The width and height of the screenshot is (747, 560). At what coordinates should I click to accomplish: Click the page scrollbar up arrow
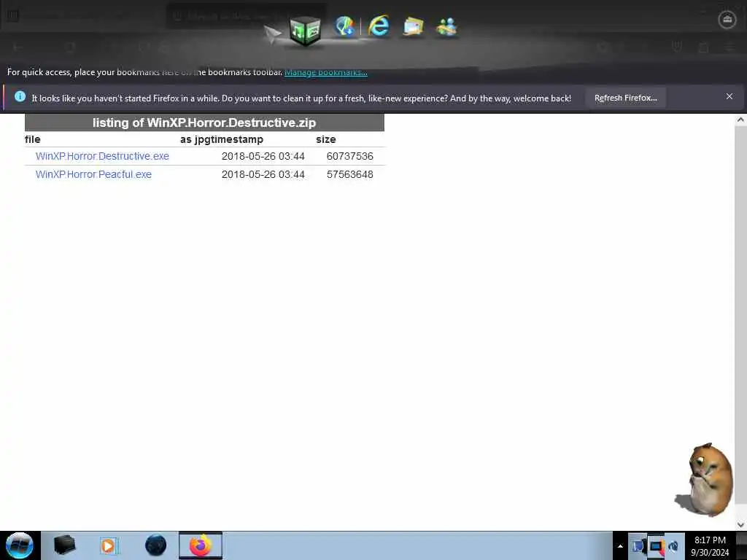click(740, 120)
